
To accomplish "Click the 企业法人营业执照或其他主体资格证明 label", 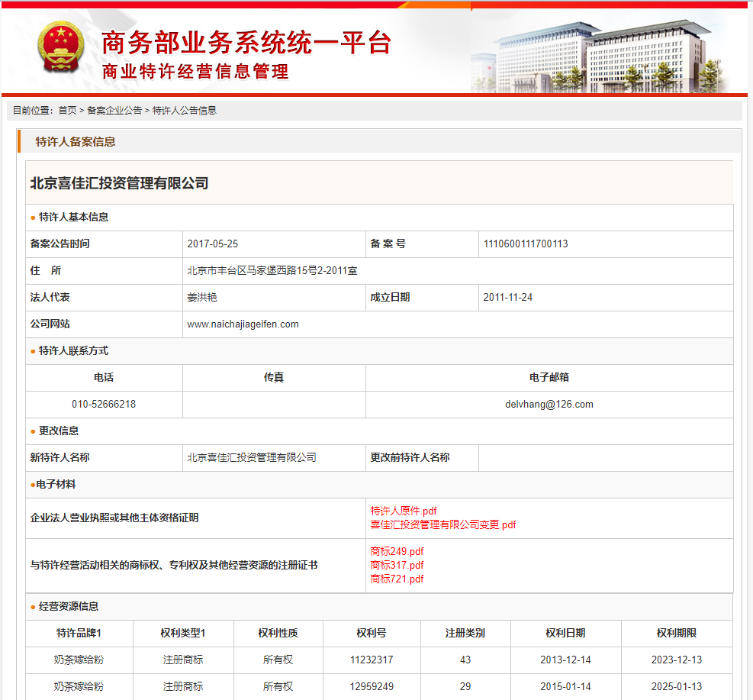I will (x=114, y=518).
